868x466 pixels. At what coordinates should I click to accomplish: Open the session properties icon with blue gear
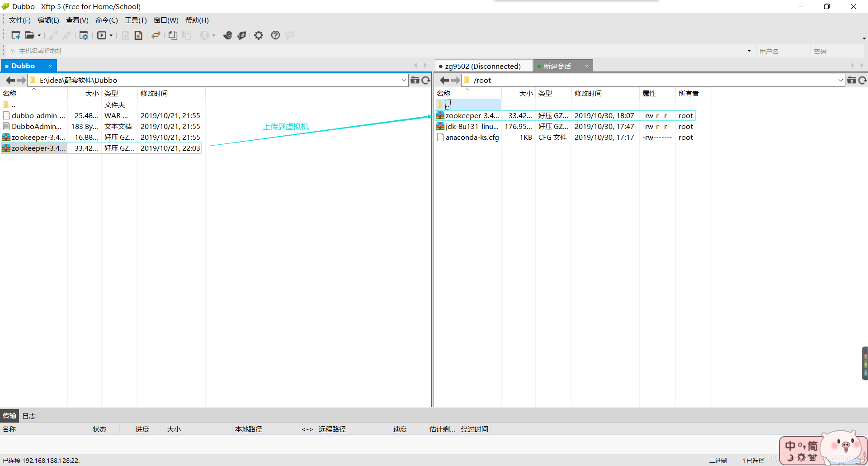point(84,35)
